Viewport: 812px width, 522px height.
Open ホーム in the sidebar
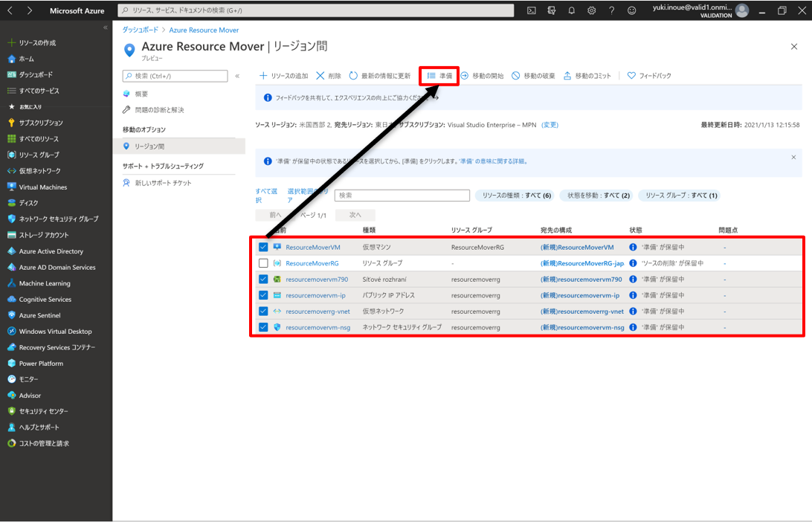click(x=21, y=59)
